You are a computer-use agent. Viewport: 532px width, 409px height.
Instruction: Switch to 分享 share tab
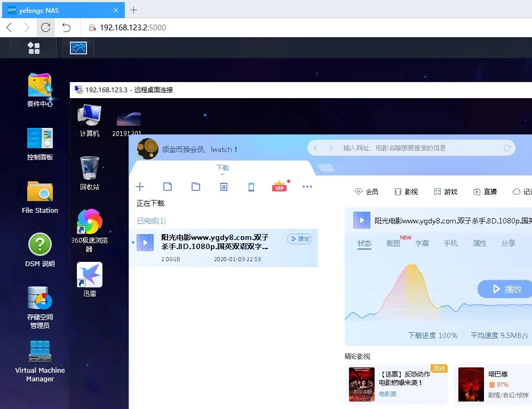[508, 243]
